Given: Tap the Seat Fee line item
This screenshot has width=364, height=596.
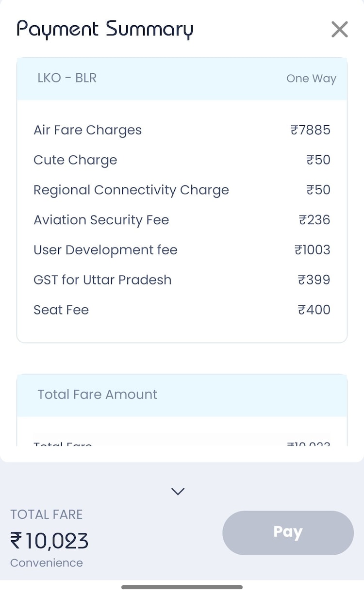Looking at the screenshot, I should click(x=61, y=310).
